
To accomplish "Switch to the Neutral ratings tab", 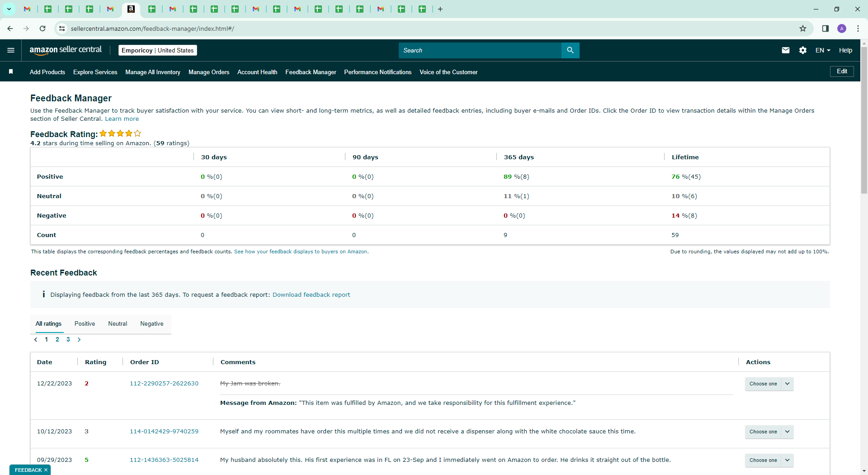I will coord(118,323).
